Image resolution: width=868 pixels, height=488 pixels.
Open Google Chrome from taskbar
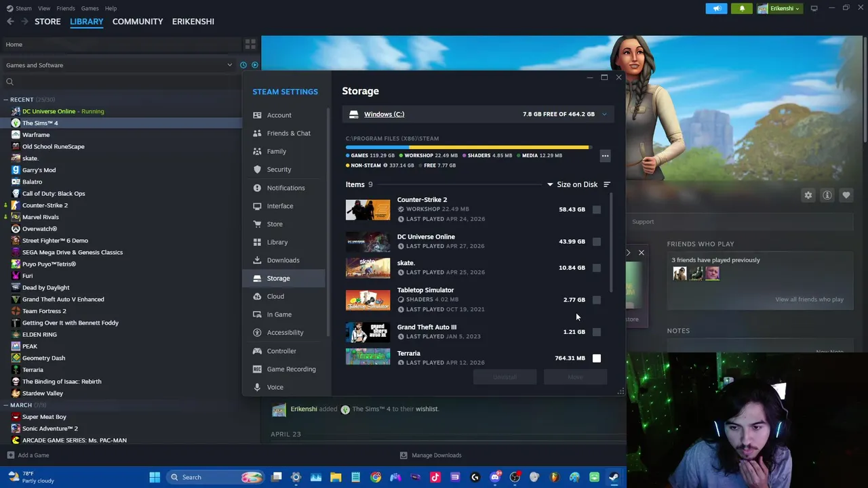(376, 477)
